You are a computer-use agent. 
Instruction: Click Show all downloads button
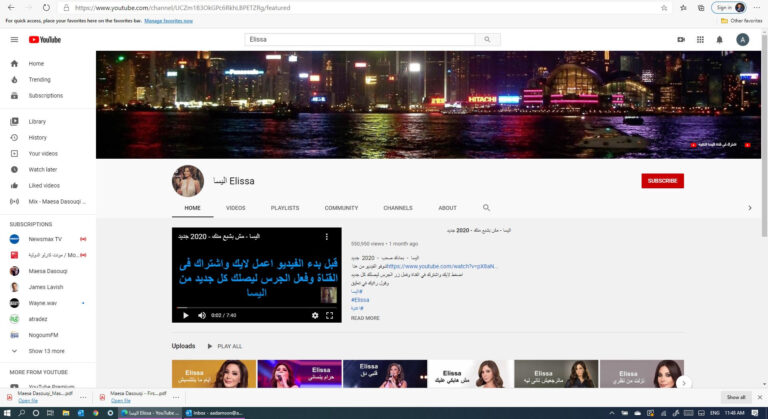(736, 397)
